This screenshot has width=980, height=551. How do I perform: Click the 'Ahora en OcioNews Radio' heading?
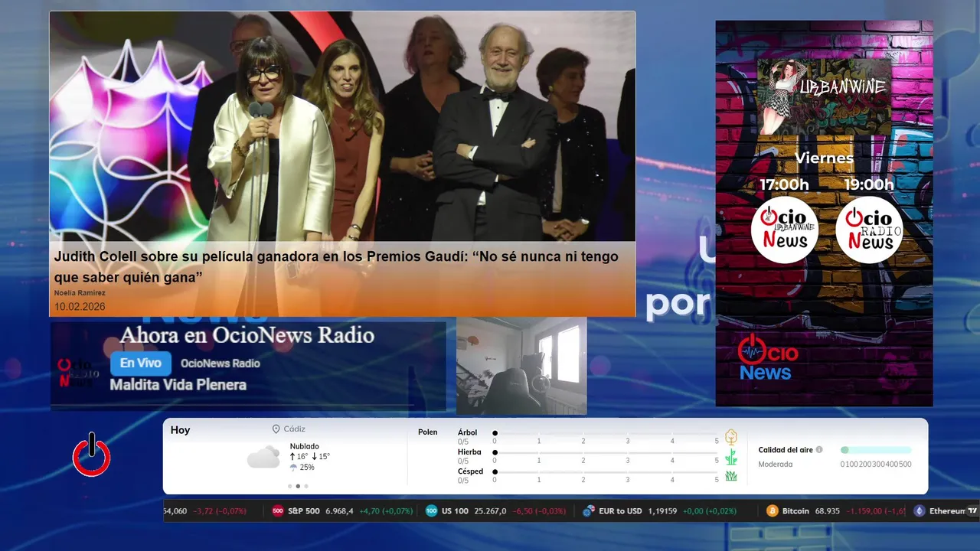[247, 335]
